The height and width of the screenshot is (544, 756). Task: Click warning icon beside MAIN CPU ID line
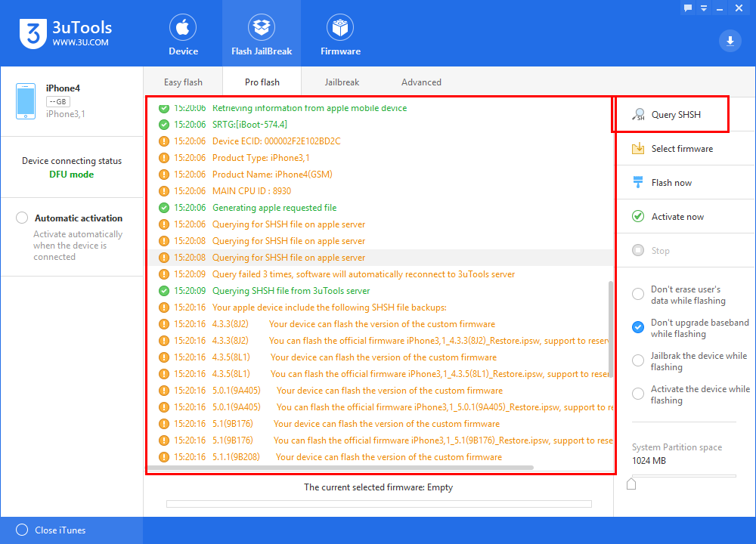pos(164,191)
